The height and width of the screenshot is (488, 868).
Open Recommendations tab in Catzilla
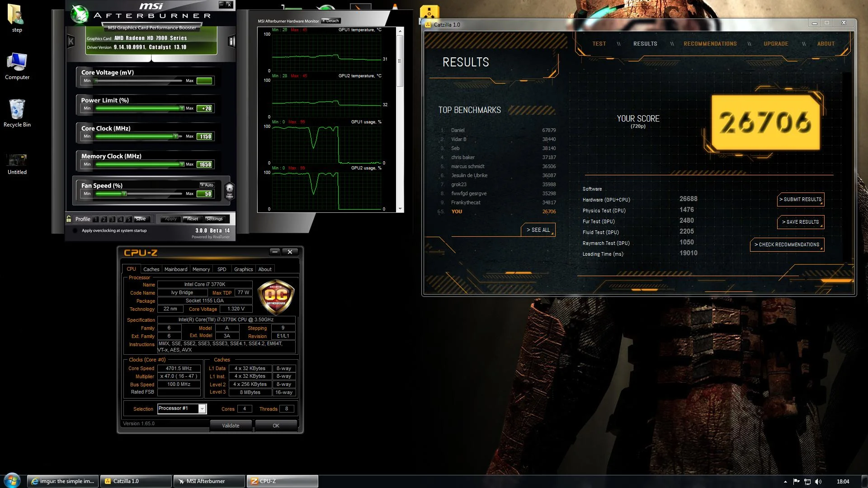pyautogui.click(x=710, y=44)
